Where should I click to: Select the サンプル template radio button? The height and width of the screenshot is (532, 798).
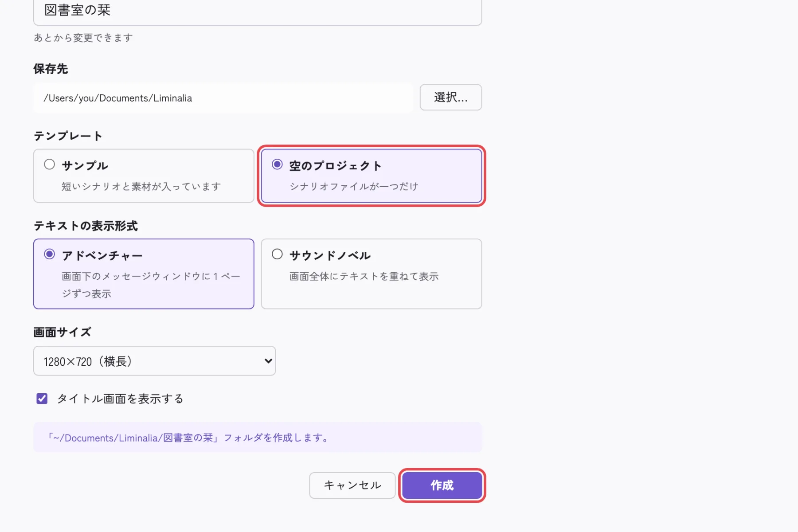point(50,164)
